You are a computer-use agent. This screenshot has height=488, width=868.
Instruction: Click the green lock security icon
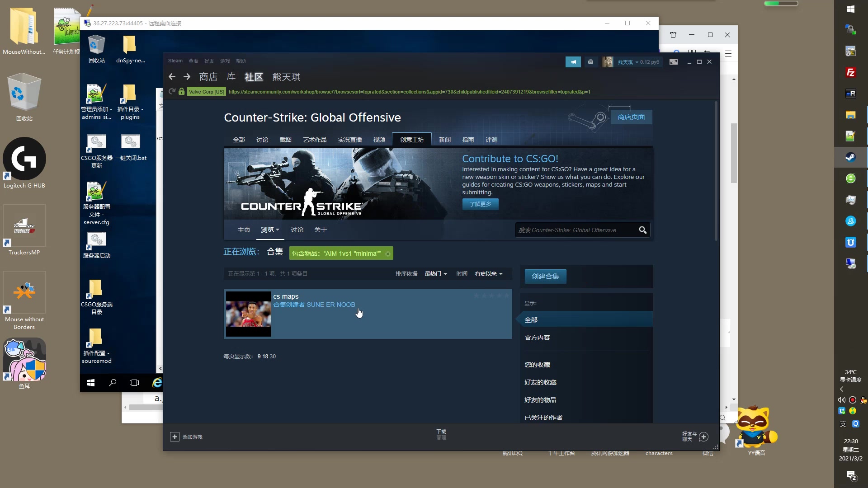[x=181, y=92]
